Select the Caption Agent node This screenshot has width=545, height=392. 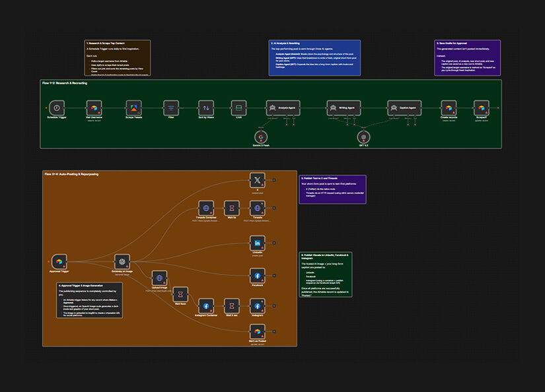point(404,108)
